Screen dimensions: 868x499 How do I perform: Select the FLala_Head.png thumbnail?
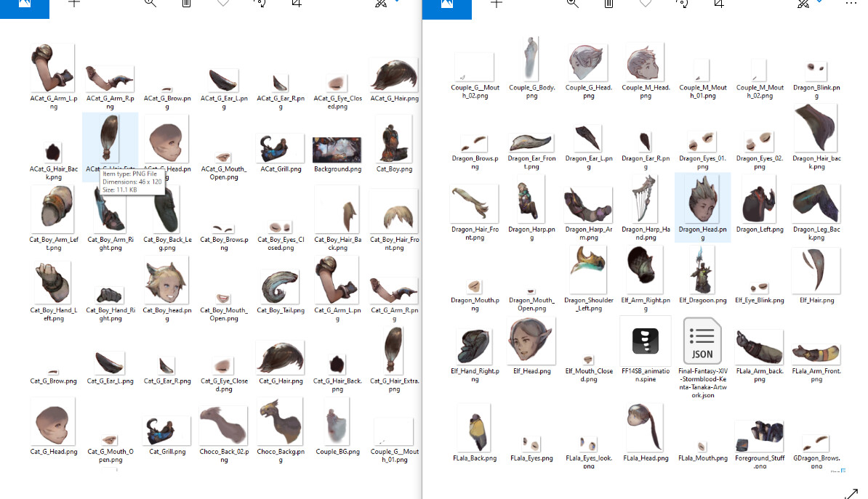pos(645,428)
